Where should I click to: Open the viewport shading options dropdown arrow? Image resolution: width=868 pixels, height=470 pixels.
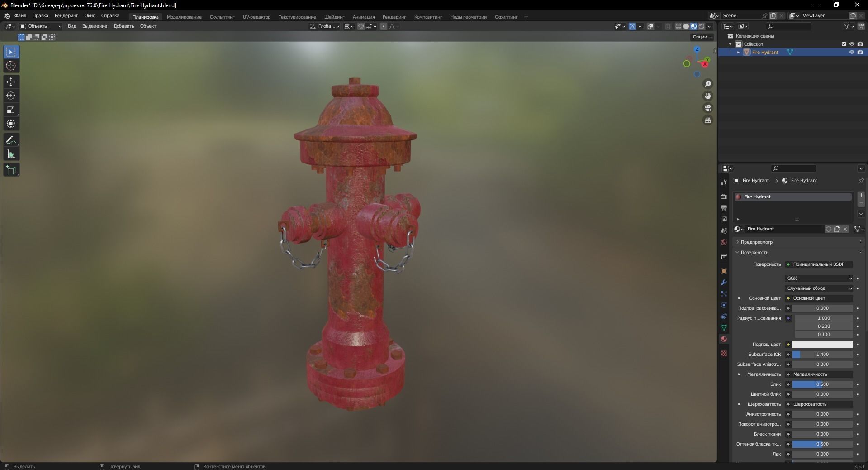(x=709, y=26)
